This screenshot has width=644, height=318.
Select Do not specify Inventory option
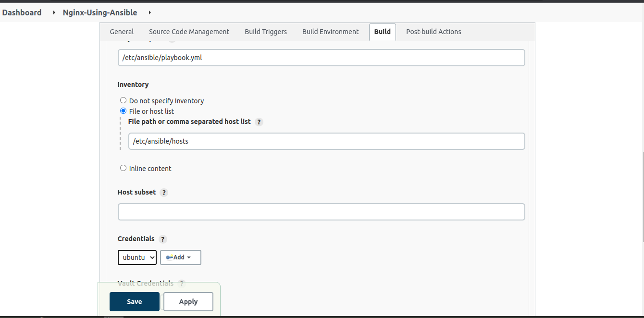[x=124, y=100]
